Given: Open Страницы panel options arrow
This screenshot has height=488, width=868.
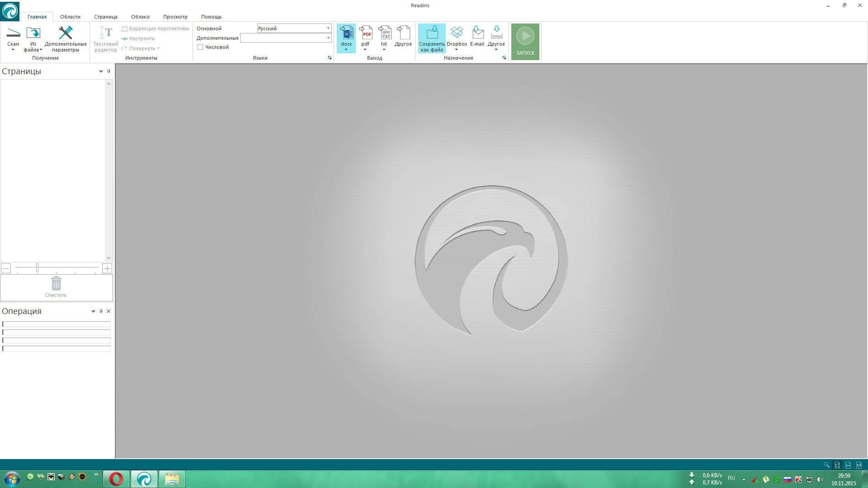Looking at the screenshot, I should [x=101, y=71].
